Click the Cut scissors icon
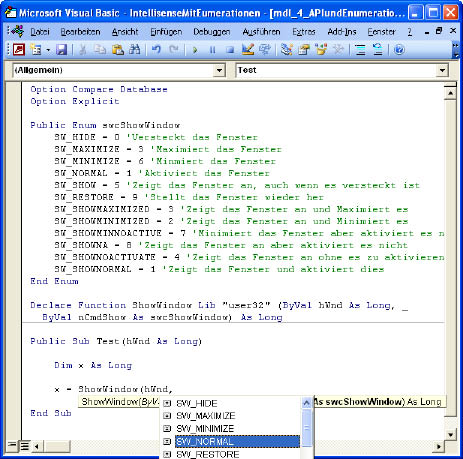This screenshot has height=459, width=463. (83, 50)
